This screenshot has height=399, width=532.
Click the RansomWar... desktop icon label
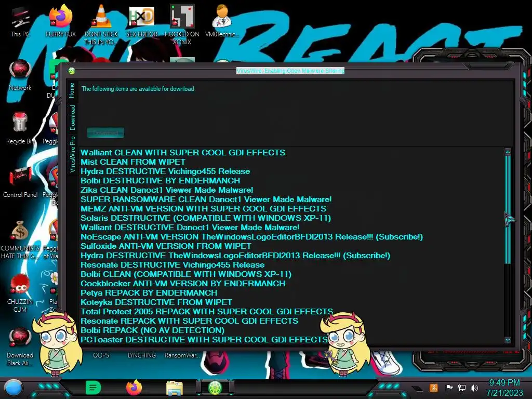coord(182,355)
